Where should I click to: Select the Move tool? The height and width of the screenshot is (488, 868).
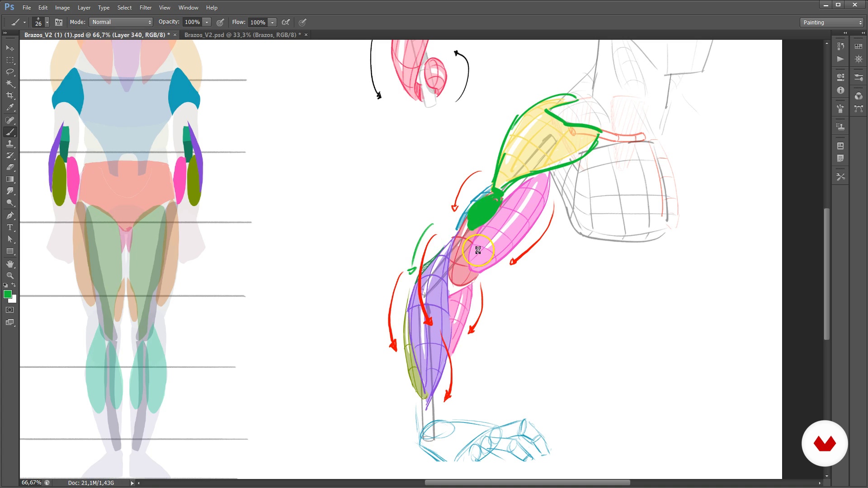10,48
